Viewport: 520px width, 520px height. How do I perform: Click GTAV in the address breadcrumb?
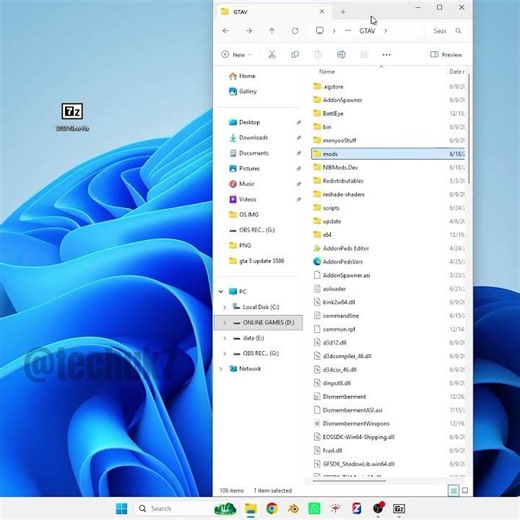click(x=367, y=31)
